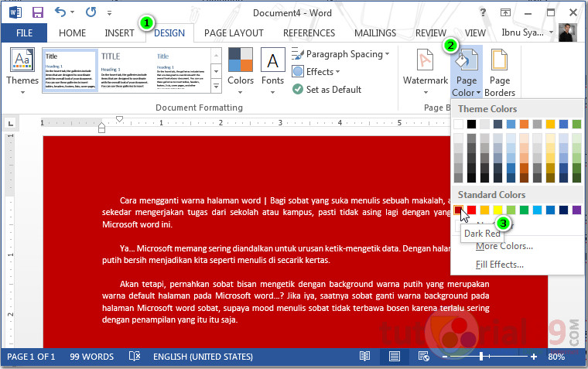Open the theme Colors palette

pyautogui.click(x=241, y=71)
